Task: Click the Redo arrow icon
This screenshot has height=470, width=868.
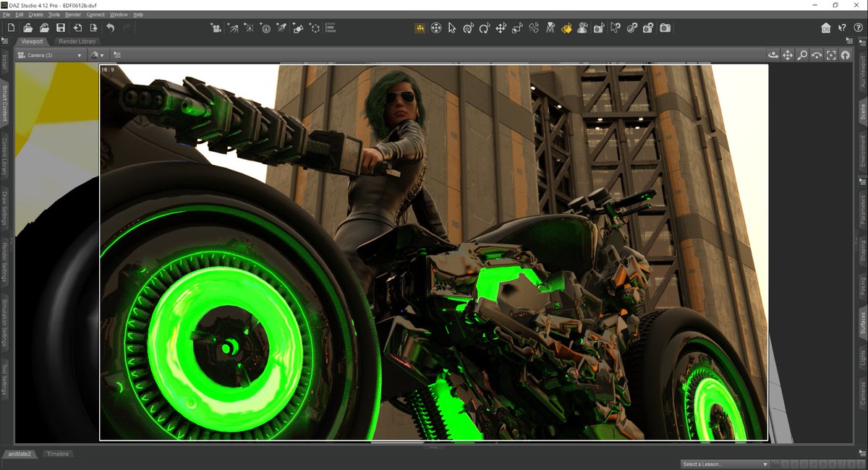Action: (127, 27)
